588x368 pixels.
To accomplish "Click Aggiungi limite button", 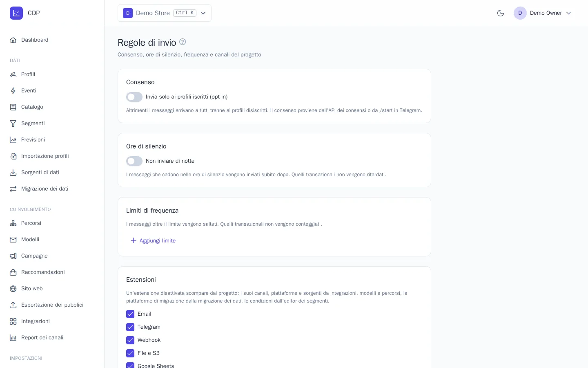I will (153, 240).
